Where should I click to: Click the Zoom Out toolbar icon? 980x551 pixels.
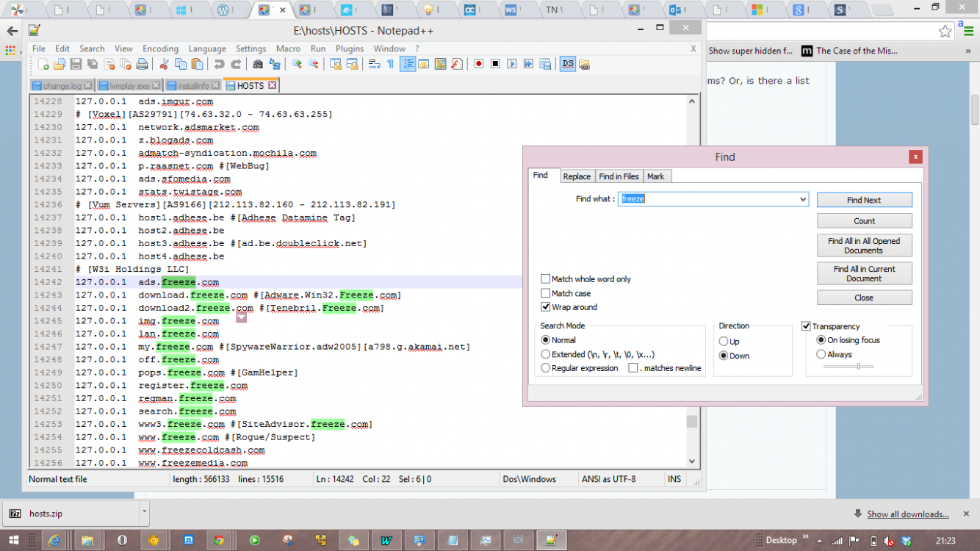pyautogui.click(x=314, y=64)
